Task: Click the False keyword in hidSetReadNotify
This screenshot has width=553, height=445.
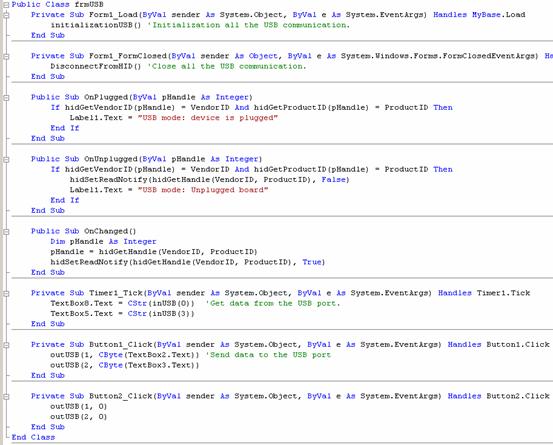Action: tap(333, 180)
